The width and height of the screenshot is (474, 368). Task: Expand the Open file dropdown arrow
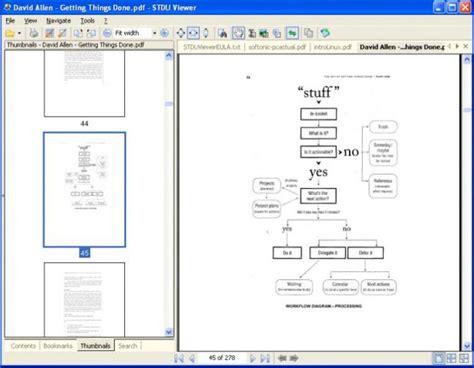click(x=19, y=33)
